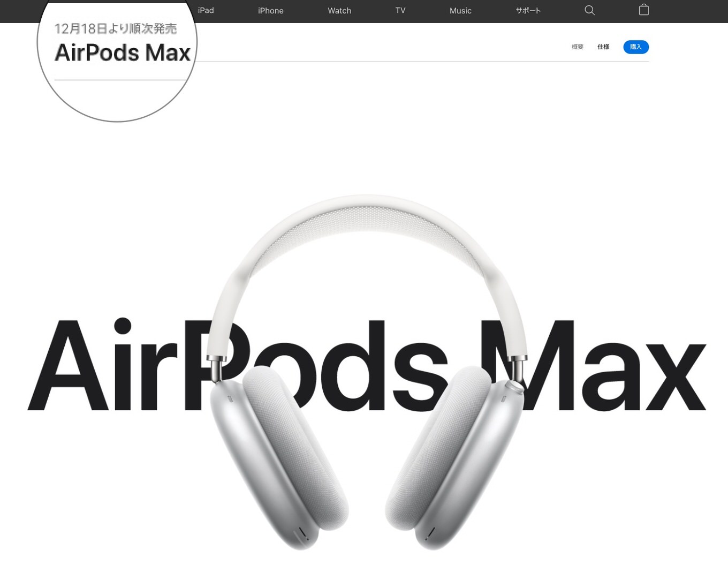Open サポート in the navigation bar
This screenshot has width=728, height=565.
528,10
